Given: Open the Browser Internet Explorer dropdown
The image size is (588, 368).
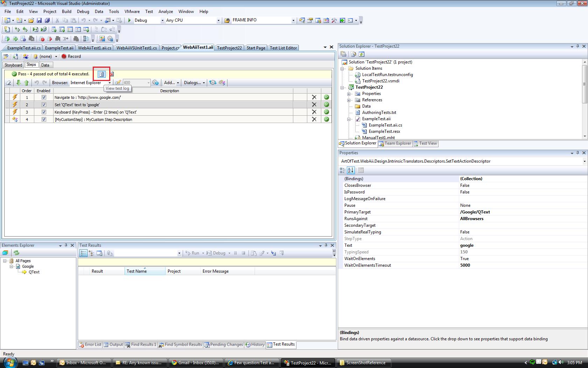Looking at the screenshot, I should pos(110,83).
